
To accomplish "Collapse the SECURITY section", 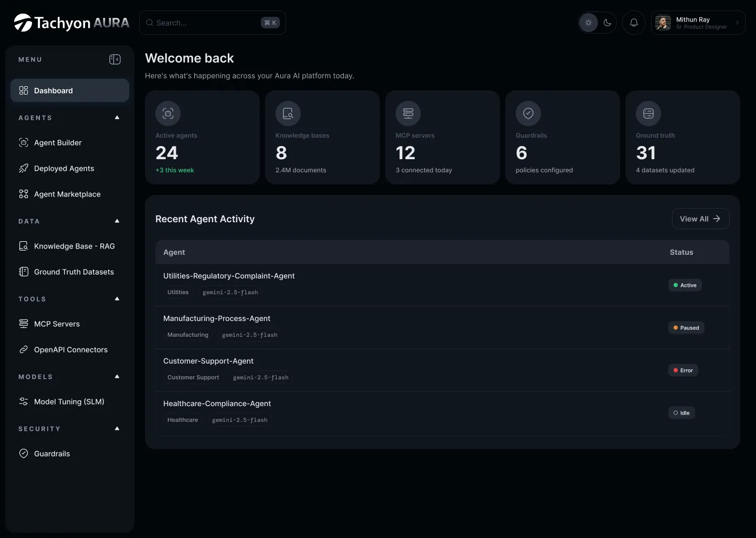I will pos(117,429).
